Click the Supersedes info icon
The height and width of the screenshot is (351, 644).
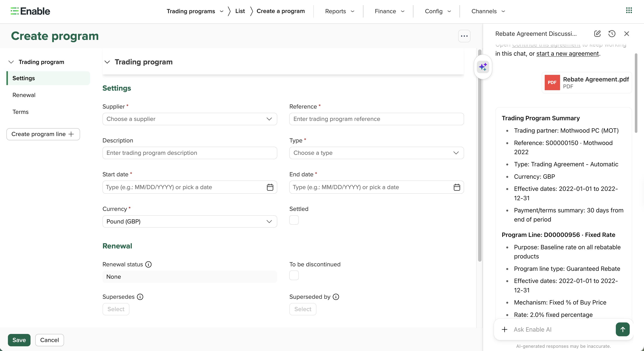[x=140, y=297]
